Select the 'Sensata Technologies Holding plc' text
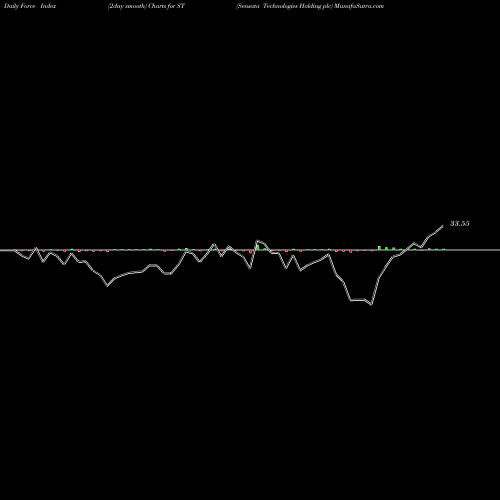 284,6
